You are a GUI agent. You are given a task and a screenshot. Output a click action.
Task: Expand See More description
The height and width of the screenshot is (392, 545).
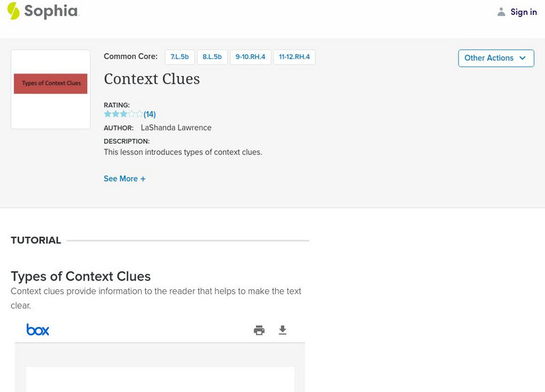[x=125, y=179]
